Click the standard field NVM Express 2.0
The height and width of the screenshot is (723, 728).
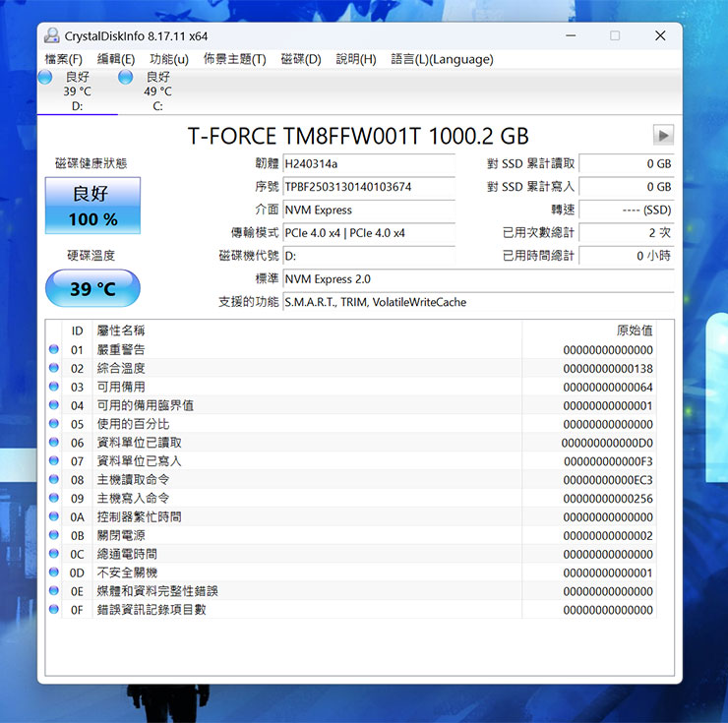point(478,279)
